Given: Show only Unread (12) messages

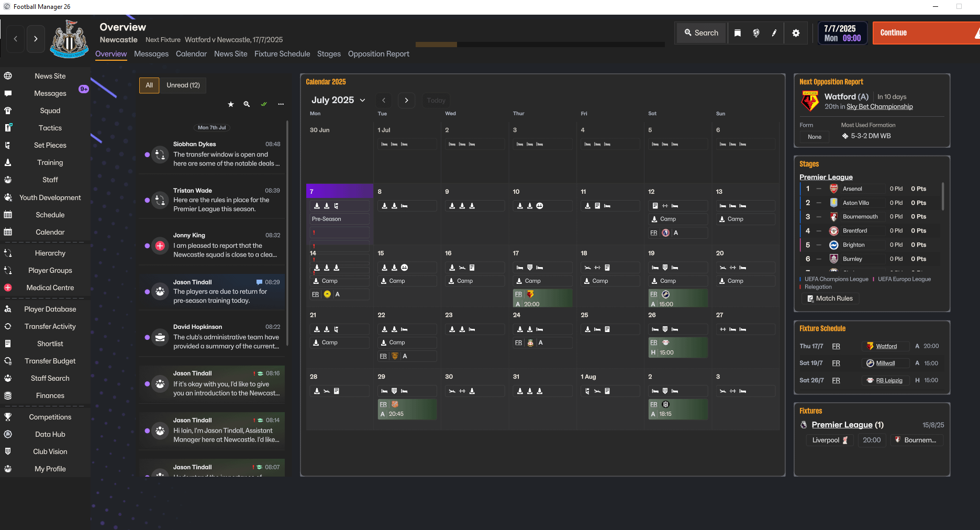Looking at the screenshot, I should click(183, 85).
